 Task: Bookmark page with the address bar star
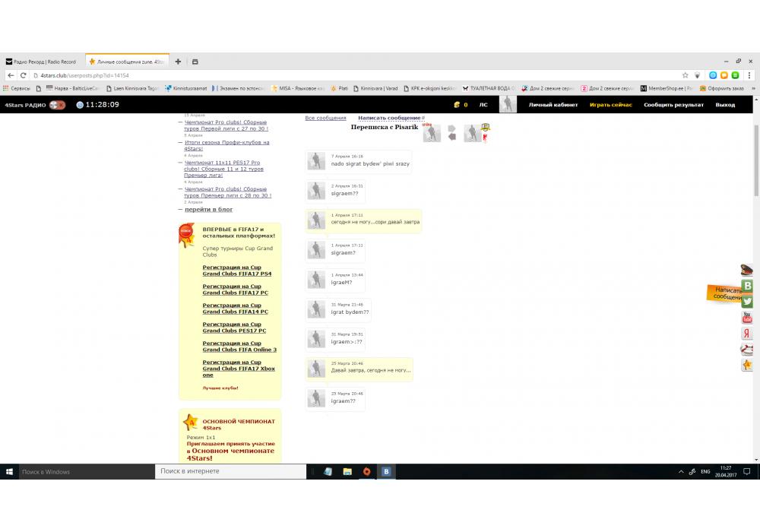[x=685, y=75]
